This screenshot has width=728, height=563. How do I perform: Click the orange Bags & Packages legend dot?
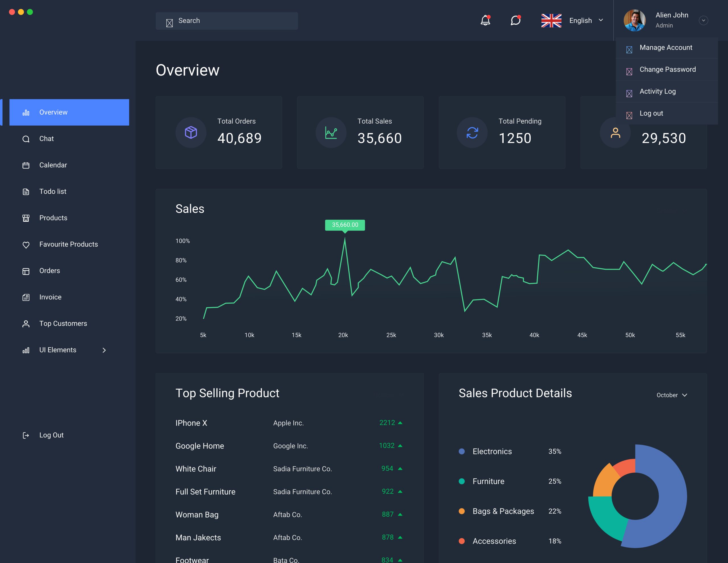pyautogui.click(x=462, y=511)
